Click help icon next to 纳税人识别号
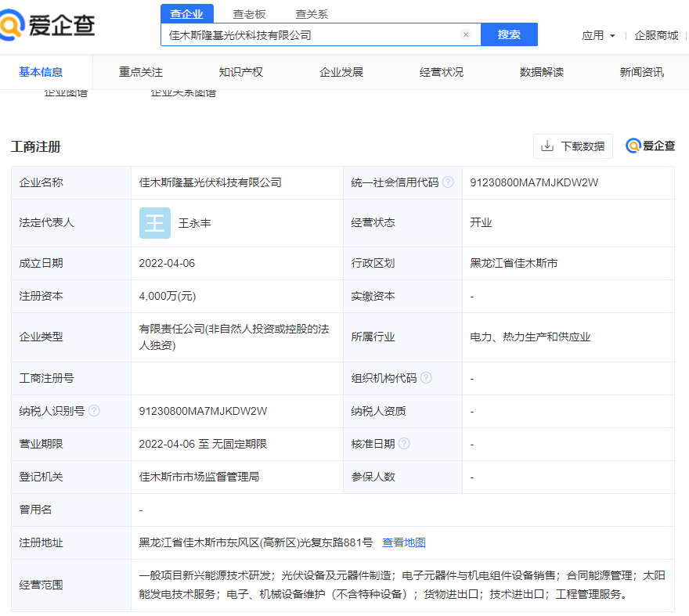This screenshot has height=616, width=689. (94, 411)
